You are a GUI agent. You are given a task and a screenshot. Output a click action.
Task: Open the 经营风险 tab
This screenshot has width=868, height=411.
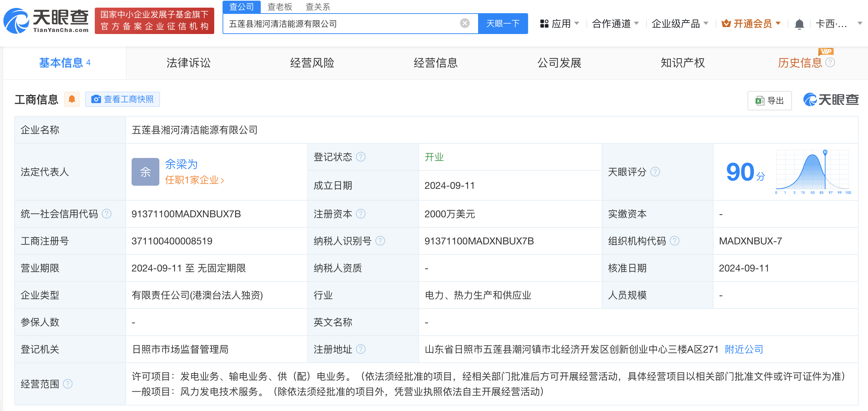click(x=312, y=63)
